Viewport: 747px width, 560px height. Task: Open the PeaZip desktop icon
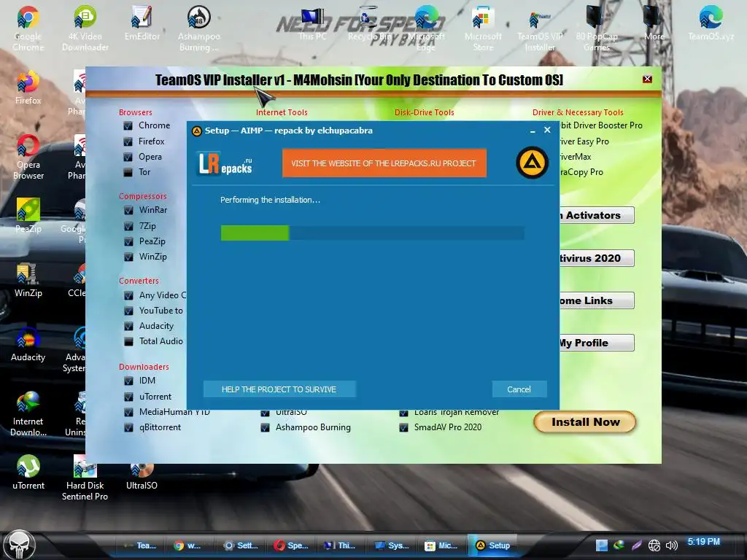pos(28,216)
